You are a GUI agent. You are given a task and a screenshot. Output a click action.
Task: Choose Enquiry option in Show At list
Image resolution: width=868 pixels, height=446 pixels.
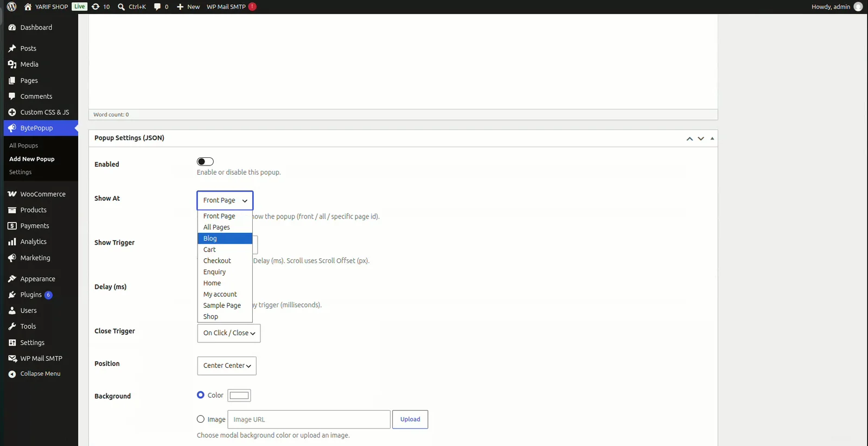pyautogui.click(x=225, y=272)
